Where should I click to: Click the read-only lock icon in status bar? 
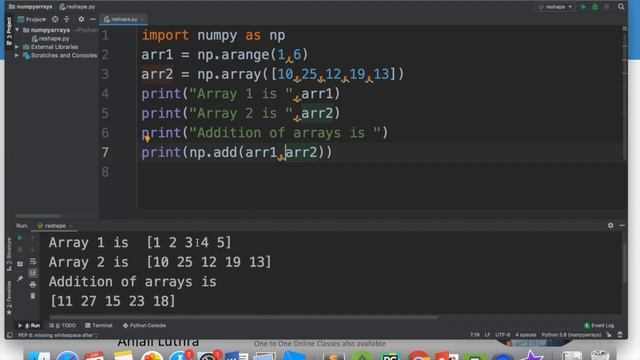click(x=609, y=335)
